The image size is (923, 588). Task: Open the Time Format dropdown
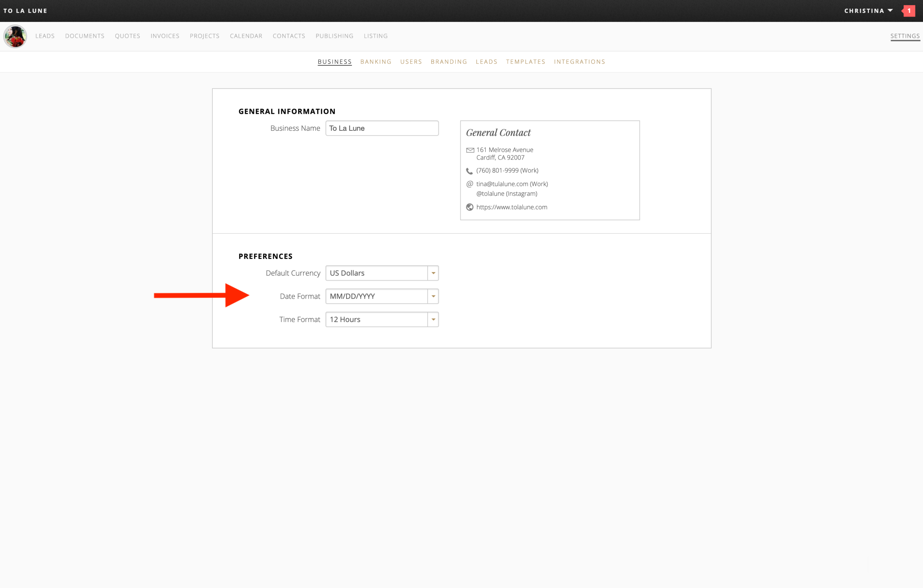(433, 320)
